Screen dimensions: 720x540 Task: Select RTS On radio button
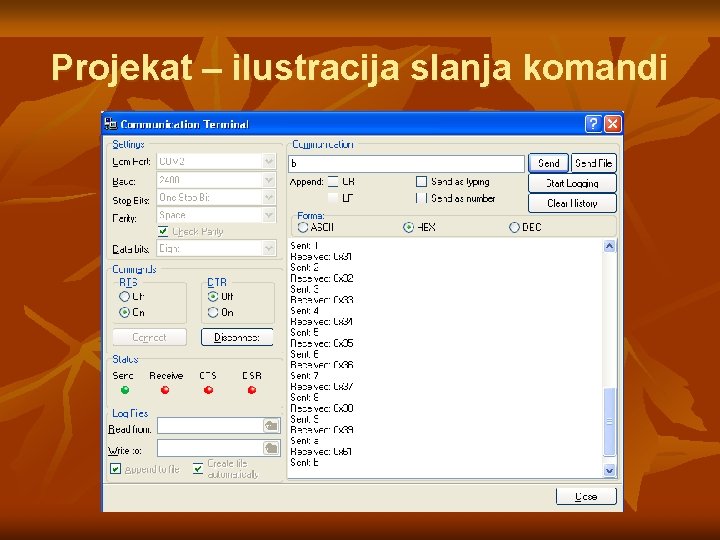124,313
